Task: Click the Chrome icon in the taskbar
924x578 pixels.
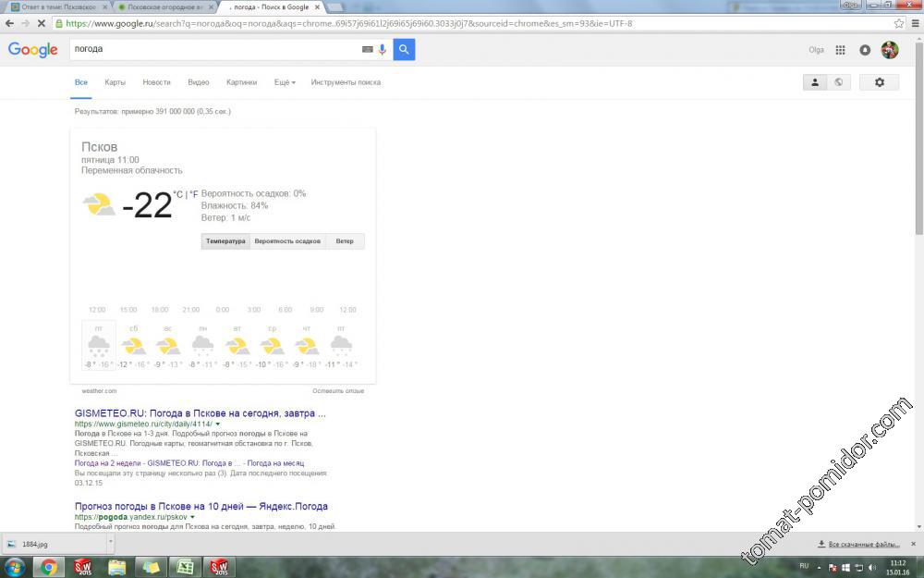Action: point(49,568)
